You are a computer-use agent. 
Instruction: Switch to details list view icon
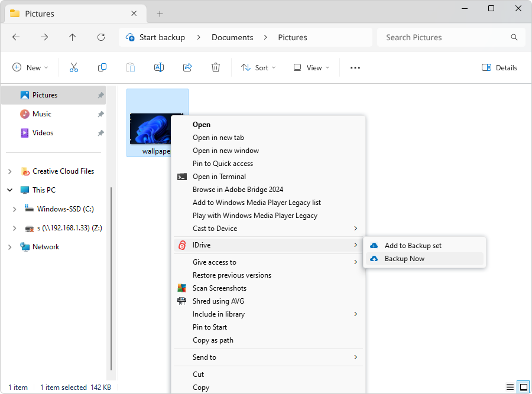click(x=510, y=388)
